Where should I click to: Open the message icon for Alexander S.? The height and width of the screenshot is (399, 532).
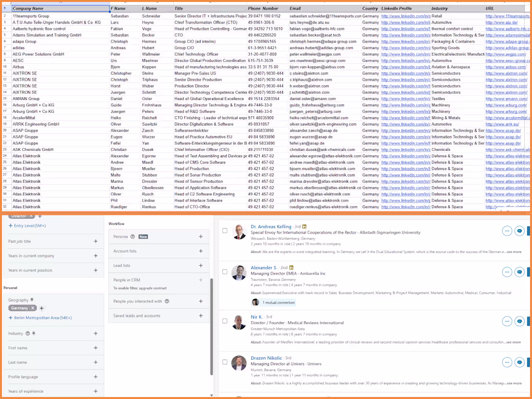pyautogui.click(x=520, y=272)
